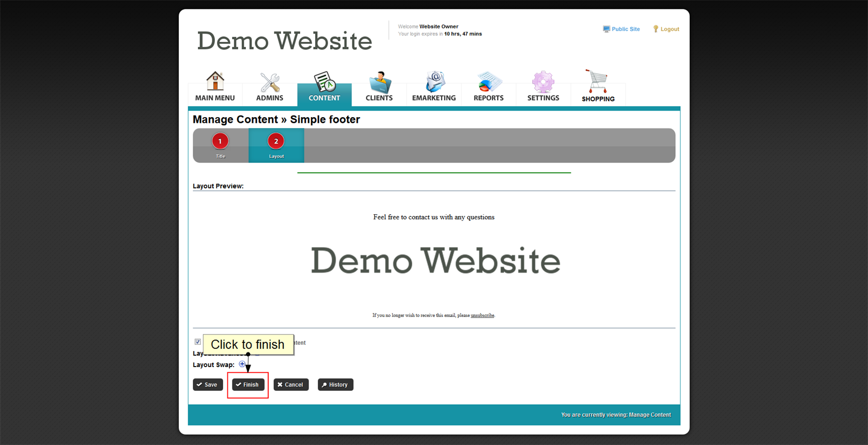868x445 pixels.
Task: Open the Settings gear icon
Action: (543, 82)
